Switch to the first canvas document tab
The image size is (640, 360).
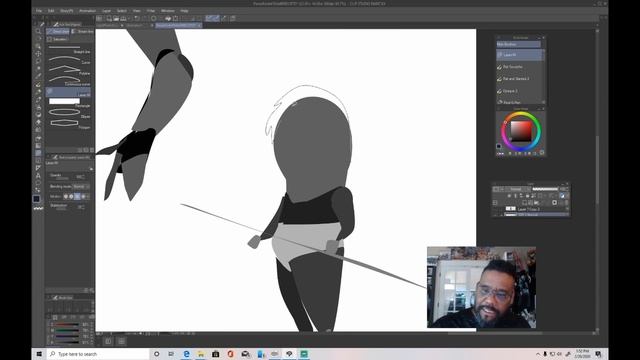click(x=109, y=25)
